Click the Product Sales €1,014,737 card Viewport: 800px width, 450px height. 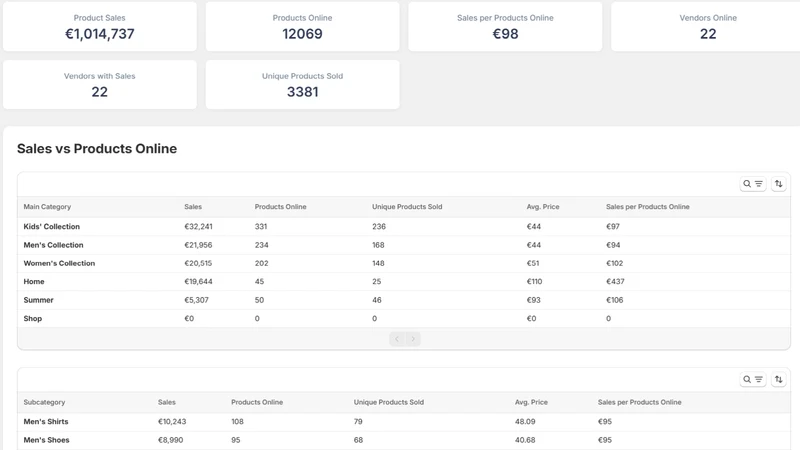click(99, 27)
